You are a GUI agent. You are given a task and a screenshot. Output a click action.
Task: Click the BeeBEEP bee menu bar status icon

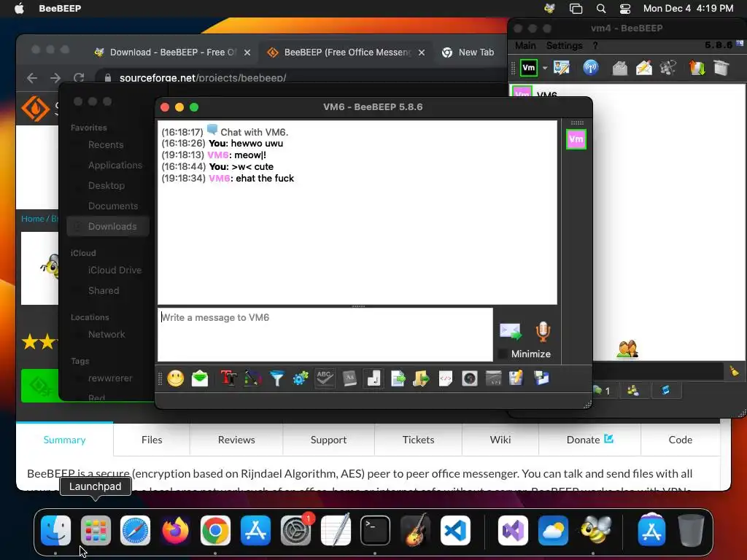(x=550, y=9)
